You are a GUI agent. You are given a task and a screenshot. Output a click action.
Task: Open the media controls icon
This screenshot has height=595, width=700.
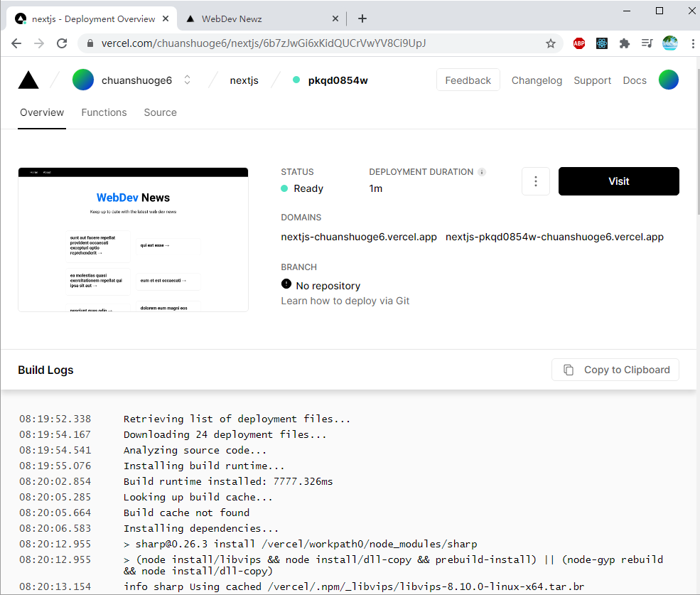point(647,43)
